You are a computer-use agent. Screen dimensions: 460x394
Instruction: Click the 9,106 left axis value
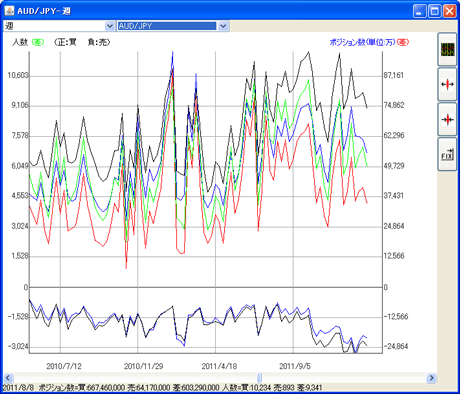click(20, 105)
